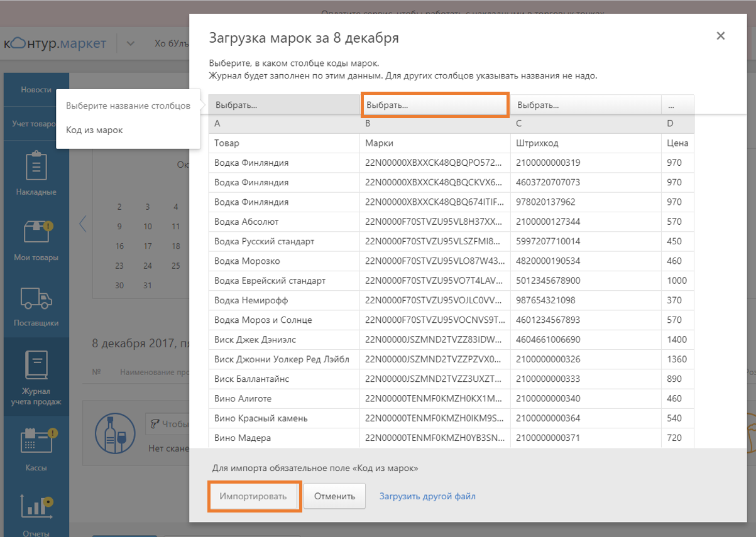Click the Отменить button
Screen dimensions: 756x537
point(334,496)
